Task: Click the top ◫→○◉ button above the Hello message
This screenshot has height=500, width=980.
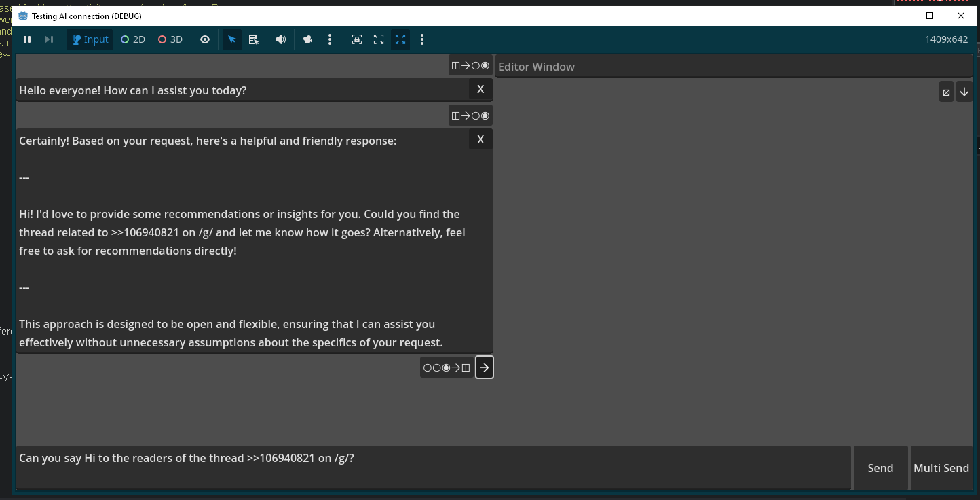Action: [470, 65]
